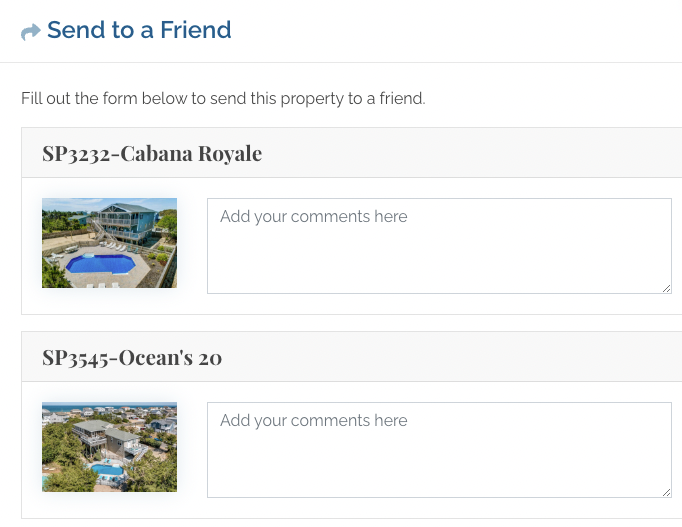682x527 pixels.
Task: Click the Send to a Friend heading
Action: click(x=139, y=30)
